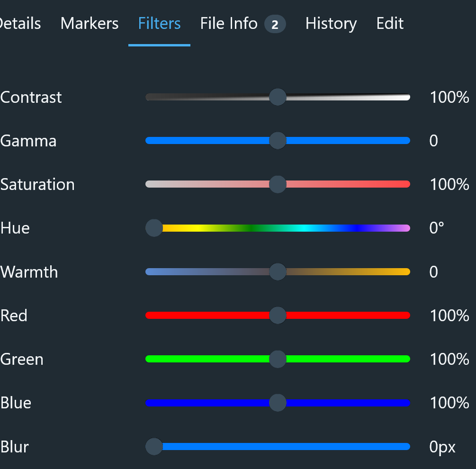Open the Edit tab
This screenshot has height=469, width=476.
click(390, 23)
